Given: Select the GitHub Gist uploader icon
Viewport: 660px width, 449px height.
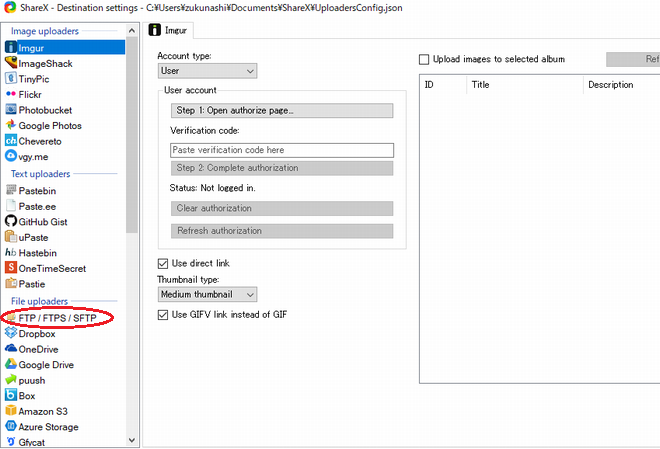Looking at the screenshot, I should pos(11,221).
